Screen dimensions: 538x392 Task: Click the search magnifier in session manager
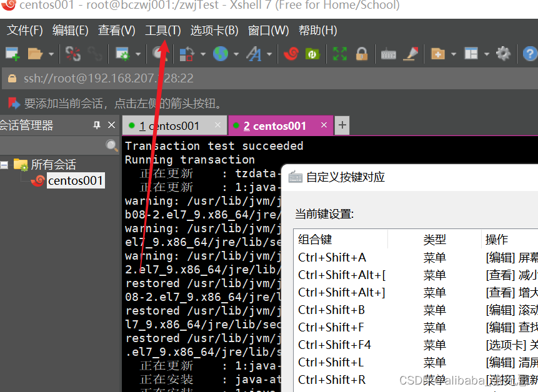coord(111,145)
